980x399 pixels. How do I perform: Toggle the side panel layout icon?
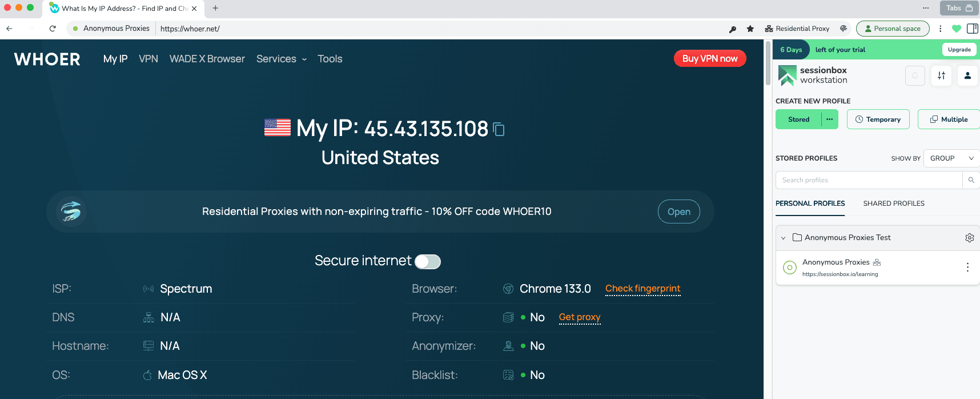coord(973,29)
